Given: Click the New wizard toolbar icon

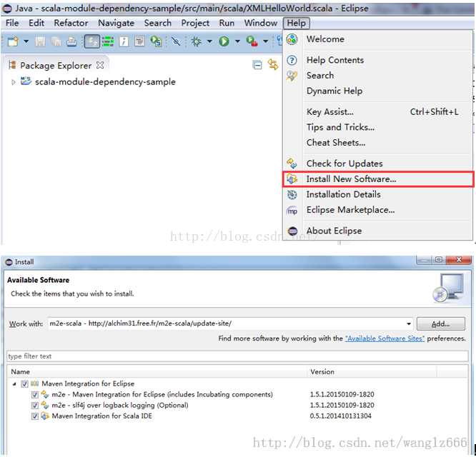Looking at the screenshot, I should click(13, 41).
